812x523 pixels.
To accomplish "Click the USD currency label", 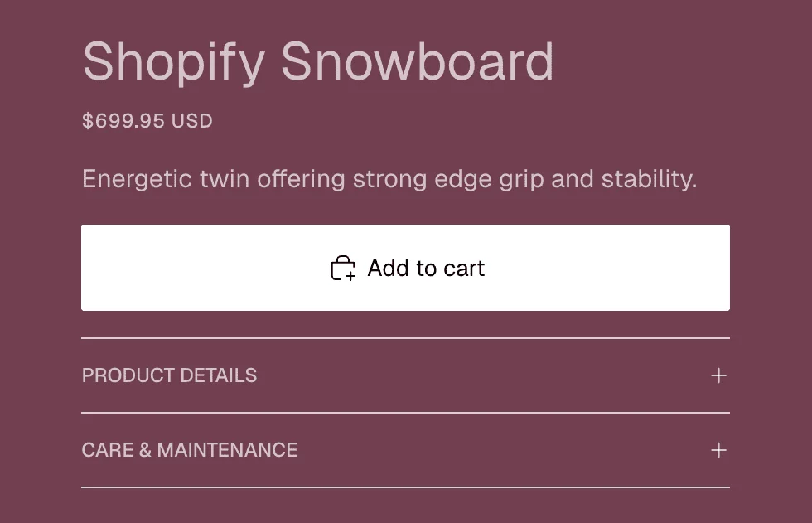I will (x=192, y=121).
